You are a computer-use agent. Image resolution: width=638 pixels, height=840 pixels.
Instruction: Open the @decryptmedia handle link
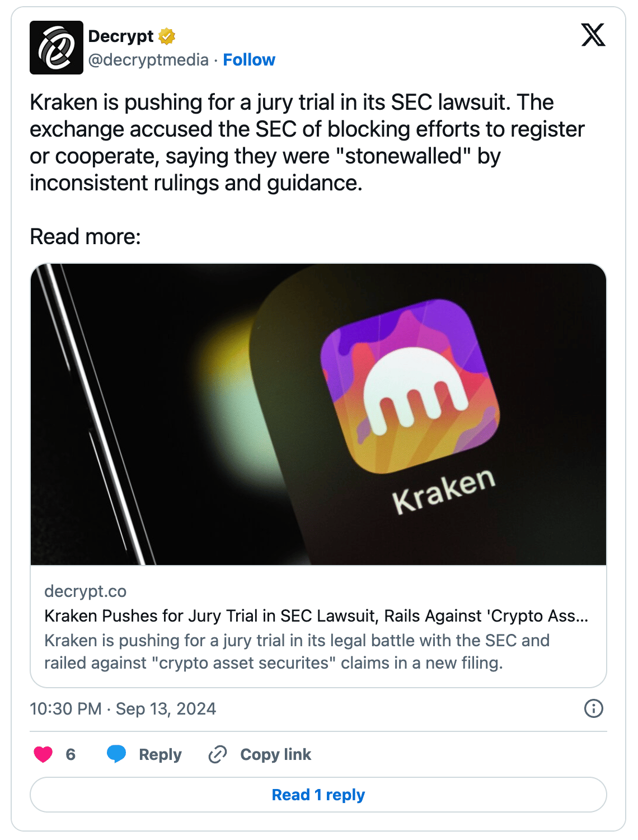[148, 60]
